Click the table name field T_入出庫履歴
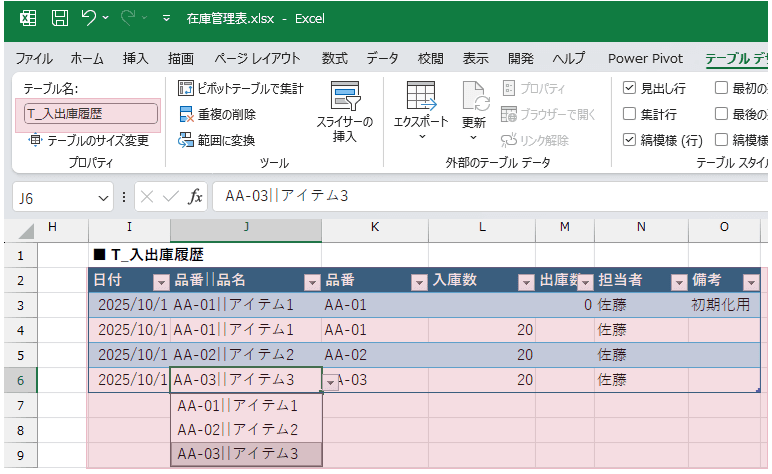The image size is (772, 474). click(91, 114)
